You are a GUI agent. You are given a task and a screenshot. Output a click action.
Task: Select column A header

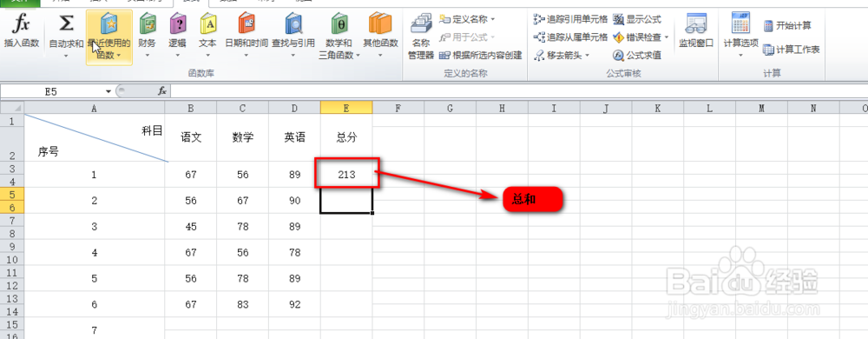click(95, 108)
